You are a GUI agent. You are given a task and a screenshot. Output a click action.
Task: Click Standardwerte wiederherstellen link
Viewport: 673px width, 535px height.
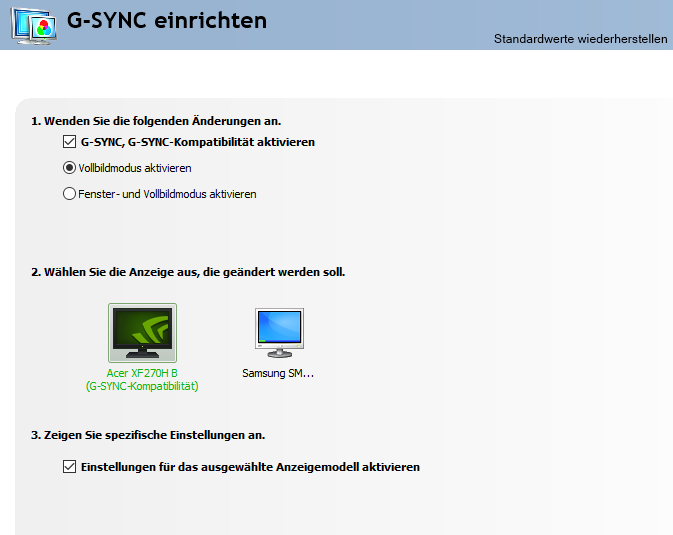click(x=580, y=39)
